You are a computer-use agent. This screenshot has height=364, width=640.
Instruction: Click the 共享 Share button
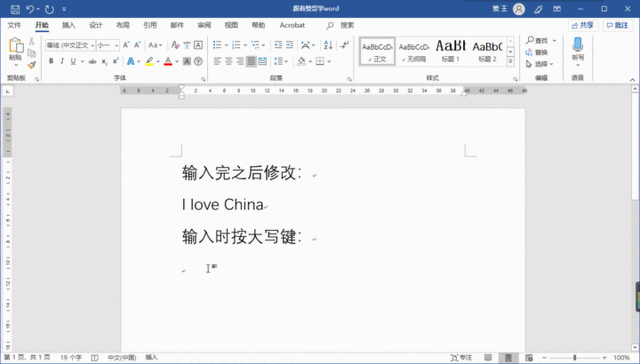click(583, 25)
